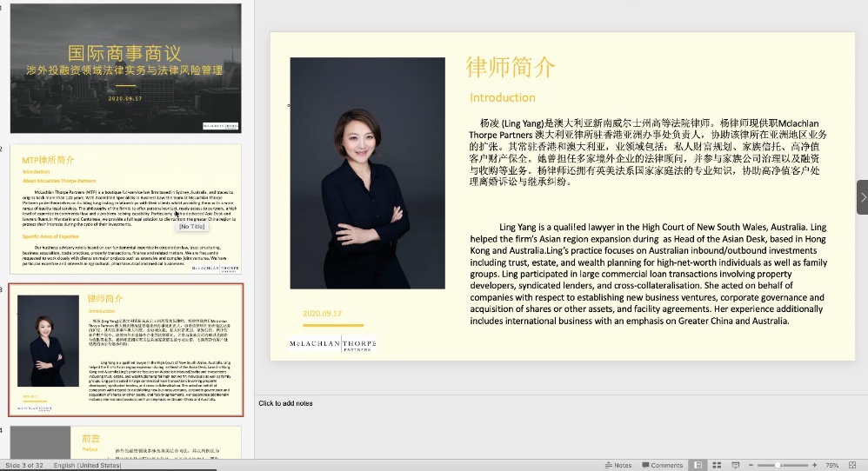
Task: Select the McLachlan Thorpe logo on slide
Action: [x=332, y=343]
